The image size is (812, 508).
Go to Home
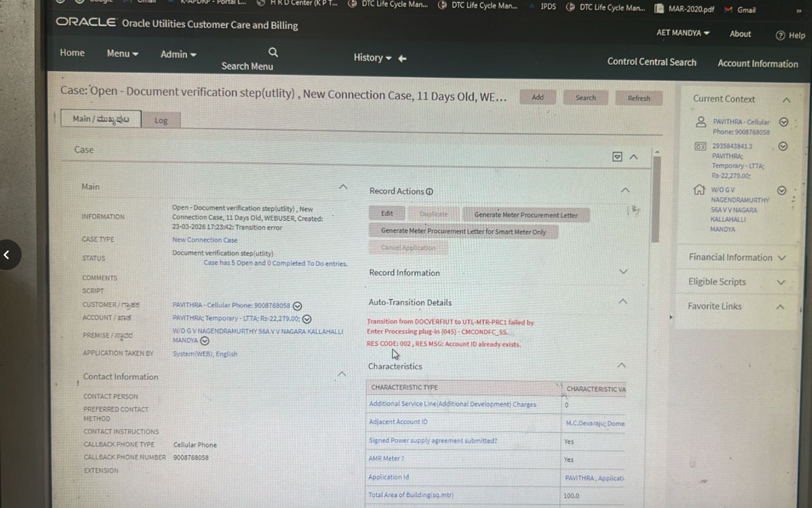[72, 53]
